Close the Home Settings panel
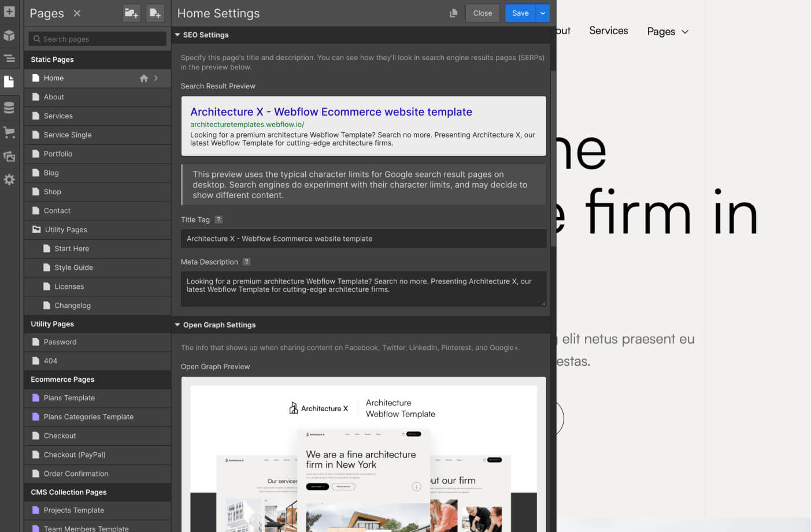 point(483,13)
